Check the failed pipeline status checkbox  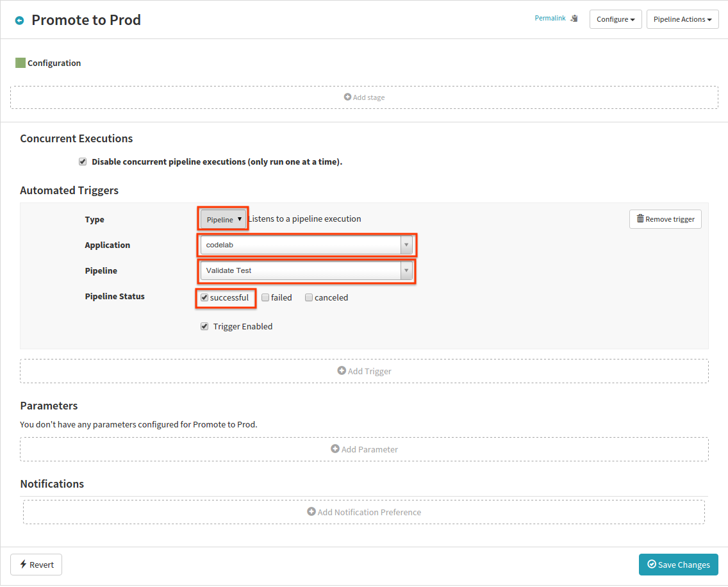pyautogui.click(x=265, y=297)
